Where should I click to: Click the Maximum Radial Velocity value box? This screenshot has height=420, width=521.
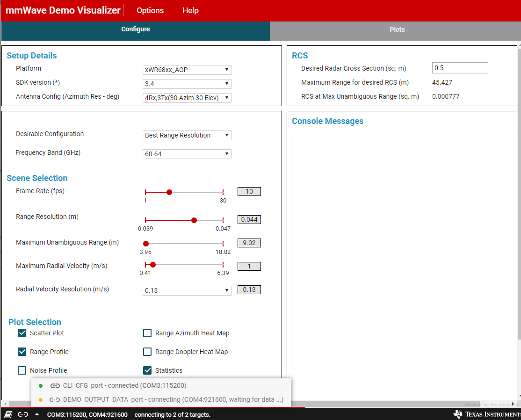[249, 266]
